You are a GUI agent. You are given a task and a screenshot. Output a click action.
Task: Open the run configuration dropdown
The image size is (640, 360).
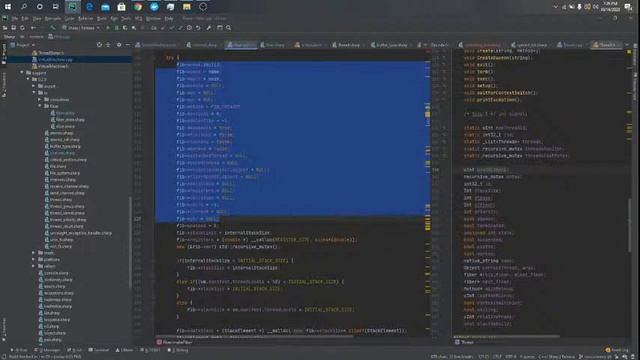tap(81, 28)
